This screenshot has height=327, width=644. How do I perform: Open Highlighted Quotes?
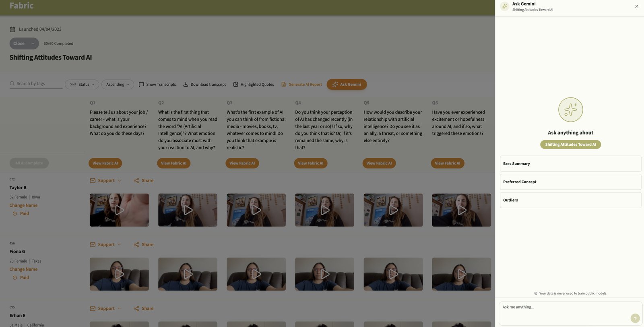click(254, 85)
